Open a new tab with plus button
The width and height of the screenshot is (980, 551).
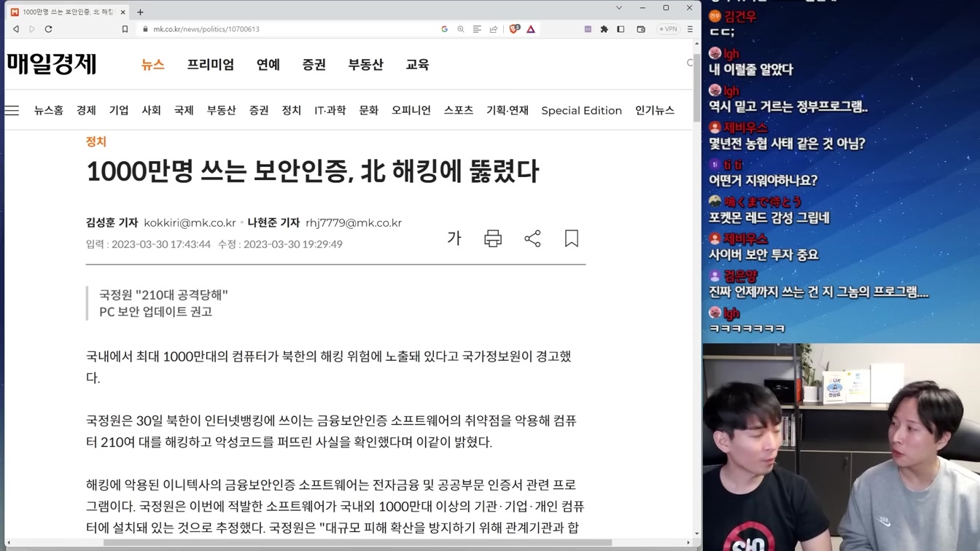(140, 12)
